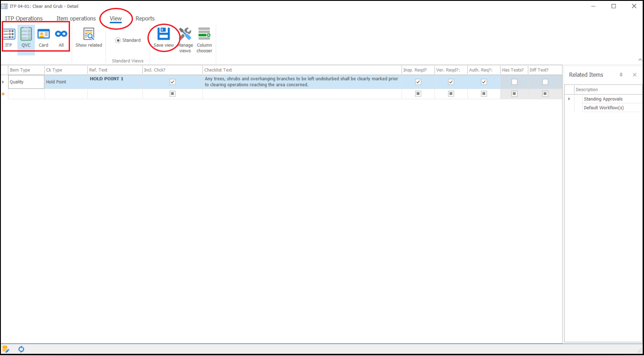The image size is (644, 356).
Task: Click the row indicator arrow for Quality row
Action: pos(3,82)
